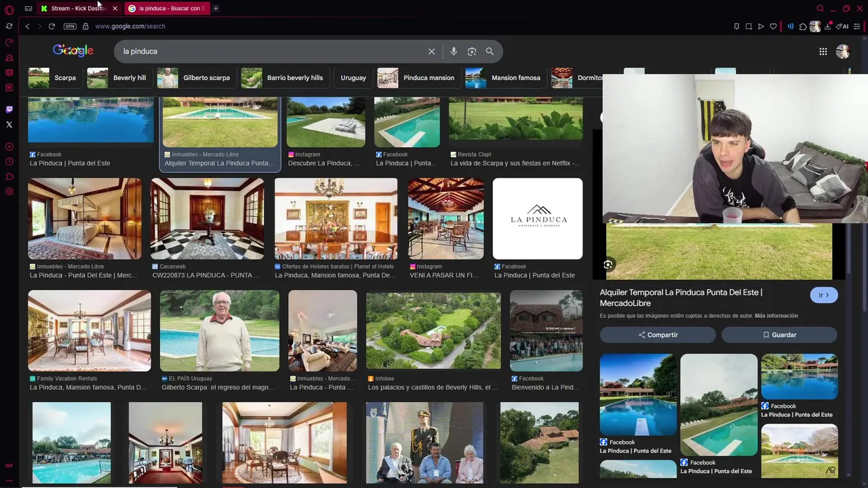Open CW220873 LA PINDUCA Casasweb result

207,218
